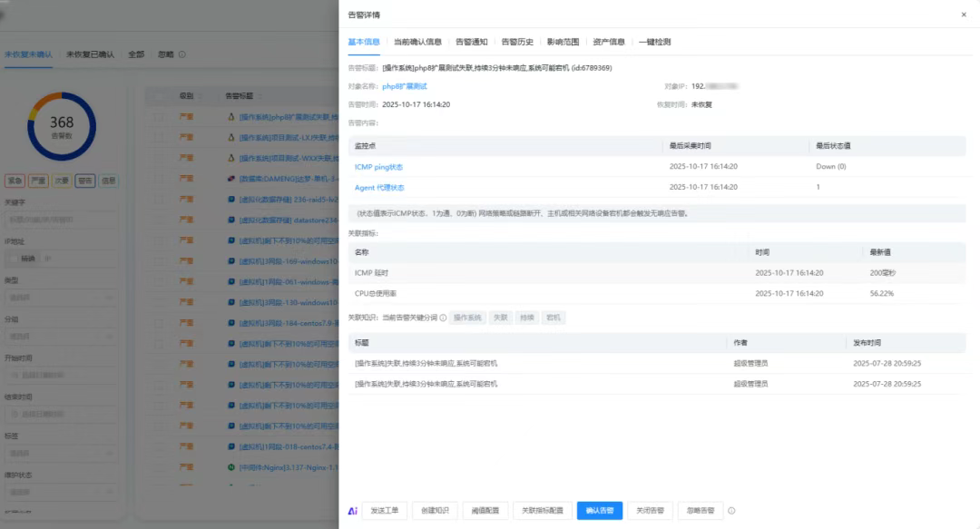980x529 pixels.
Task: Open the ICMP ping状态 monitor link
Action: tap(378, 167)
